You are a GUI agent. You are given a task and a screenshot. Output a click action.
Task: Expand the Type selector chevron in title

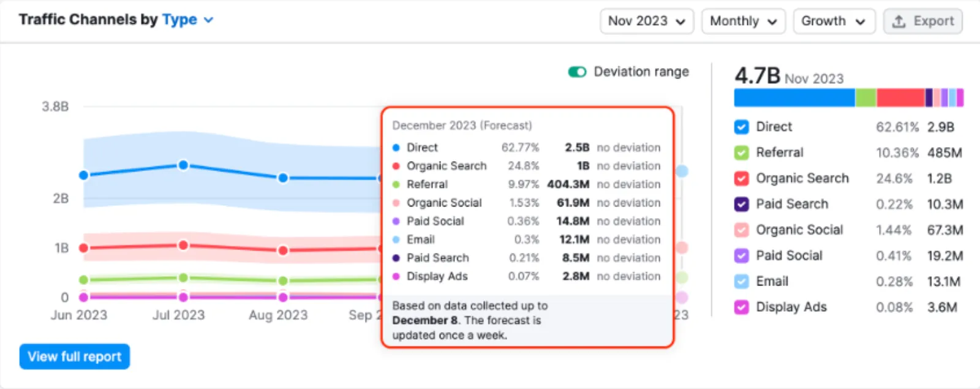(x=209, y=20)
